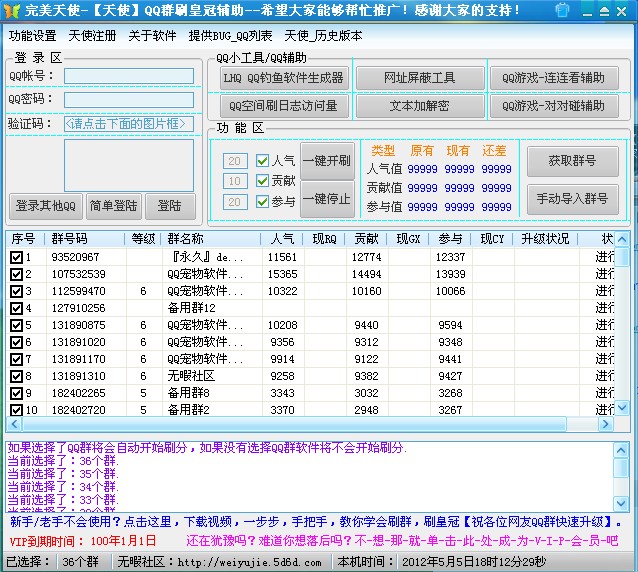Click the weiyujie.5d6d.com URL in status bar
Image resolution: width=638 pixels, height=572 pixels.
tap(249, 562)
